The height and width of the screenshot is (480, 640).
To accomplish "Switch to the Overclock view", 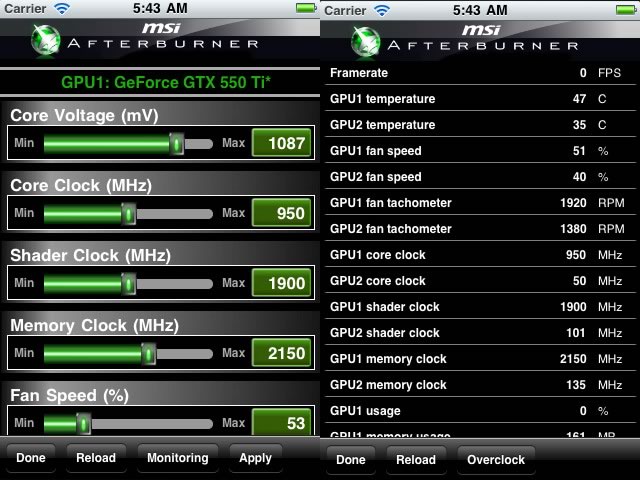I will (x=496, y=460).
